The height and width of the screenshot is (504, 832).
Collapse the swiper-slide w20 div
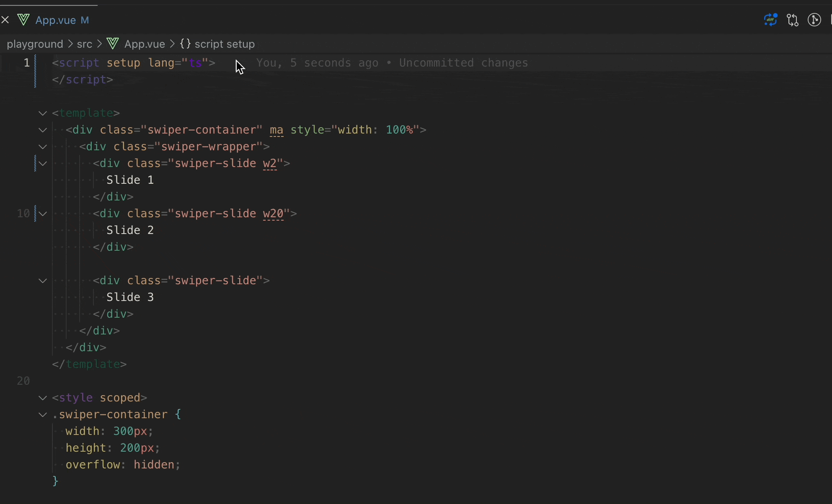pos(43,213)
